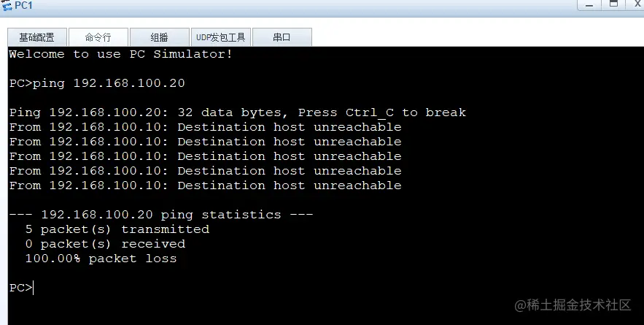Click the PC1 window title text

[x=23, y=6]
